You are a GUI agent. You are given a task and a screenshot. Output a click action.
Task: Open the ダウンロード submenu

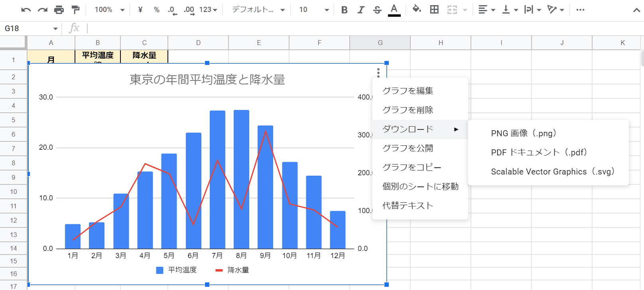[420, 129]
